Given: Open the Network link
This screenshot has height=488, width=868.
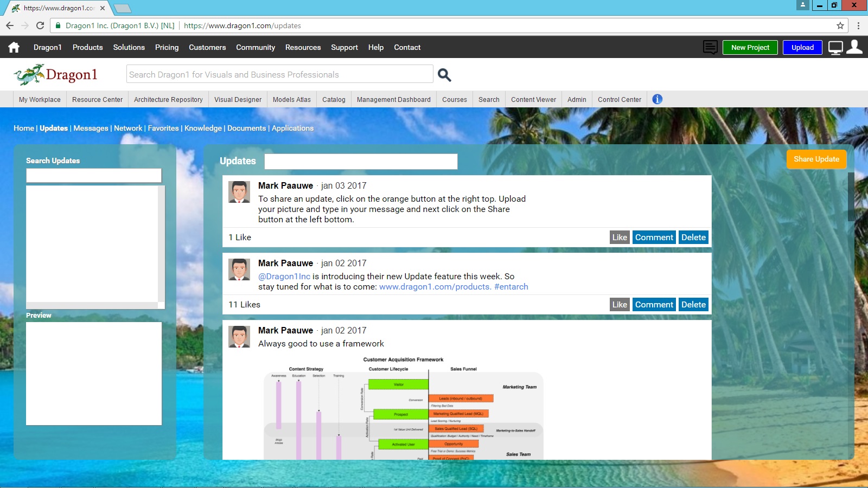Looking at the screenshot, I should 128,128.
